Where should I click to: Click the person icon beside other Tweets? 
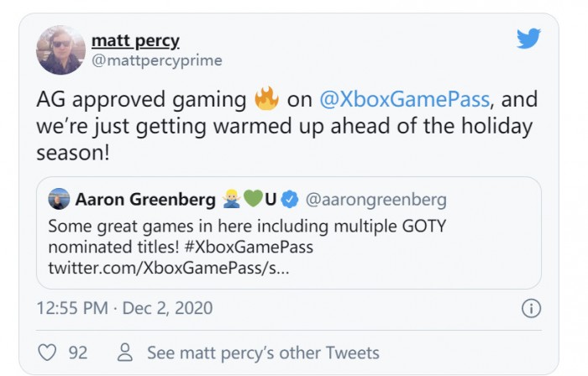[x=126, y=352]
